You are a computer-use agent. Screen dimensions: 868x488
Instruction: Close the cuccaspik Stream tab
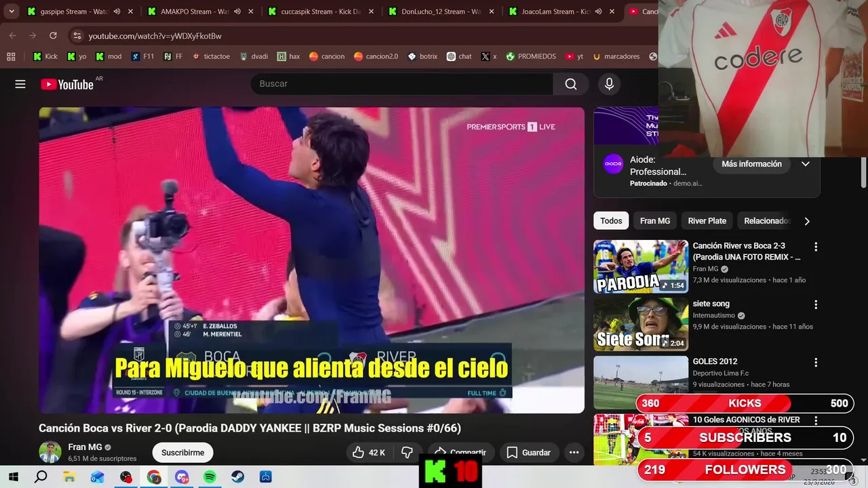(372, 12)
